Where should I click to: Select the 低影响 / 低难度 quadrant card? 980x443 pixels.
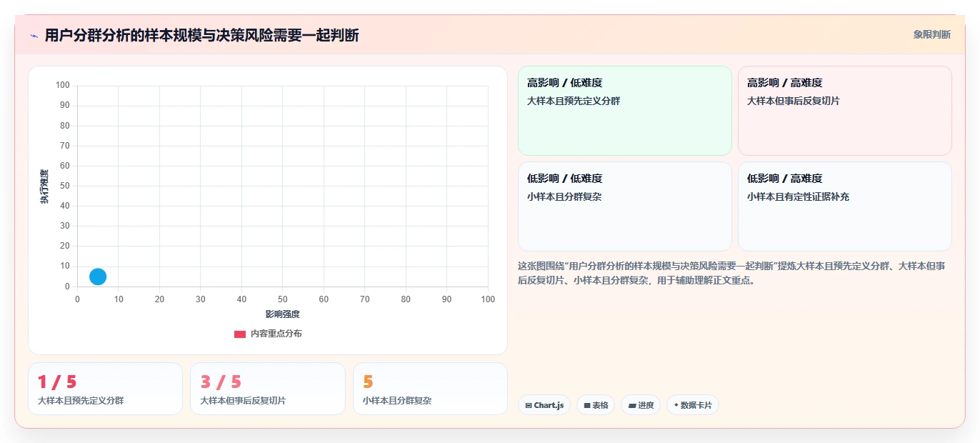pyautogui.click(x=625, y=206)
